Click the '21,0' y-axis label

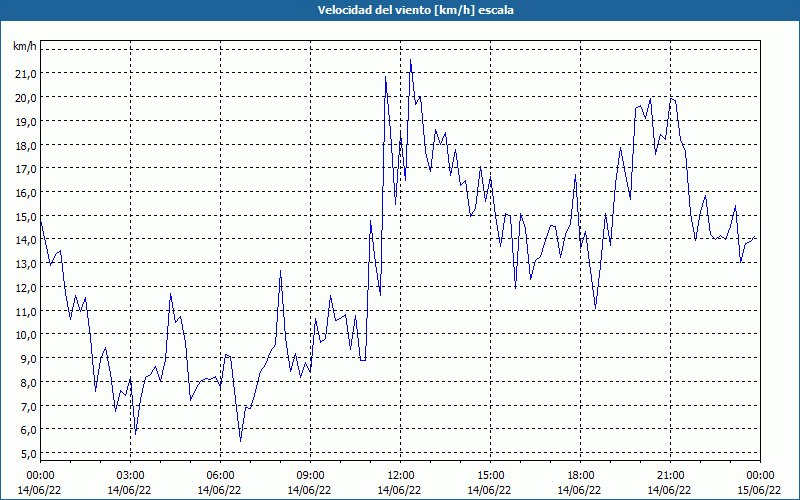(26, 73)
